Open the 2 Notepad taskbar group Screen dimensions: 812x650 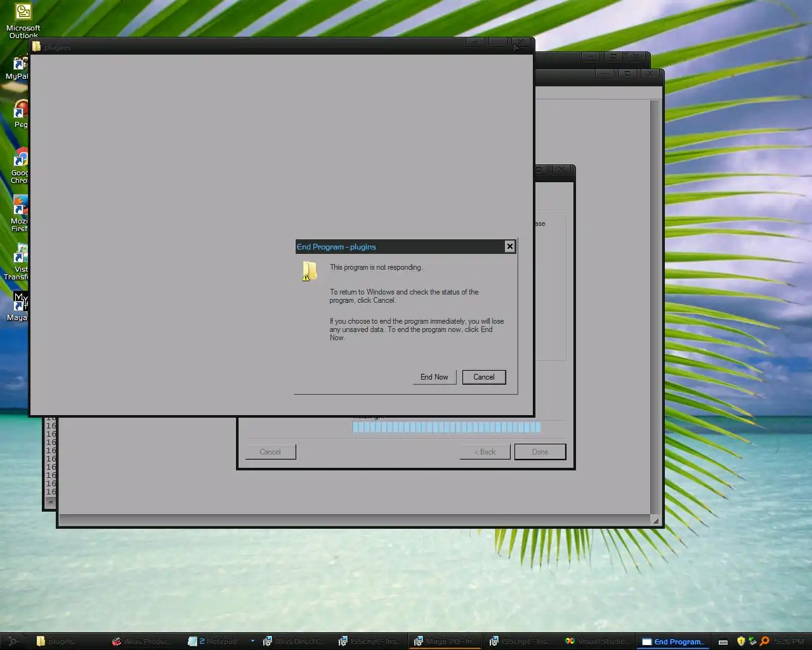[x=216, y=641]
